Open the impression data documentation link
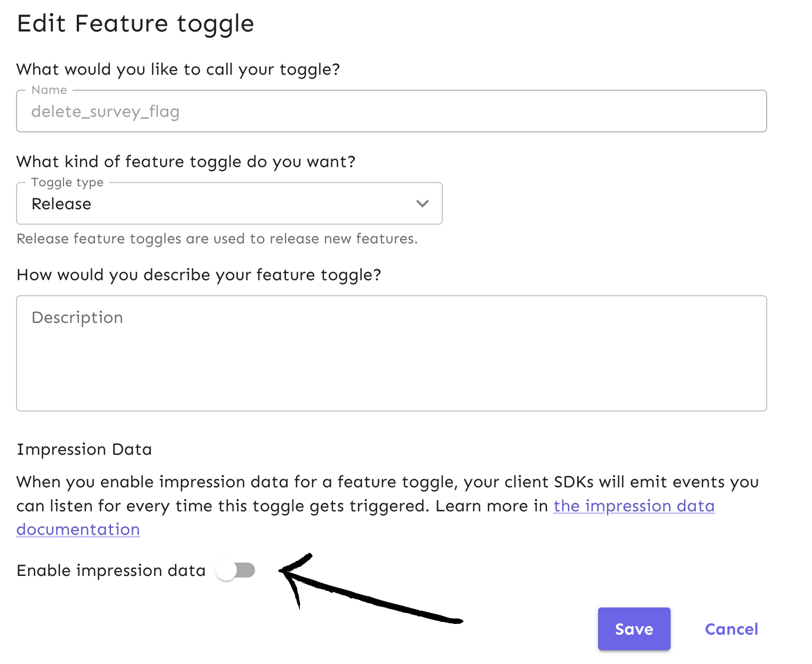812x664 pixels. (634, 506)
